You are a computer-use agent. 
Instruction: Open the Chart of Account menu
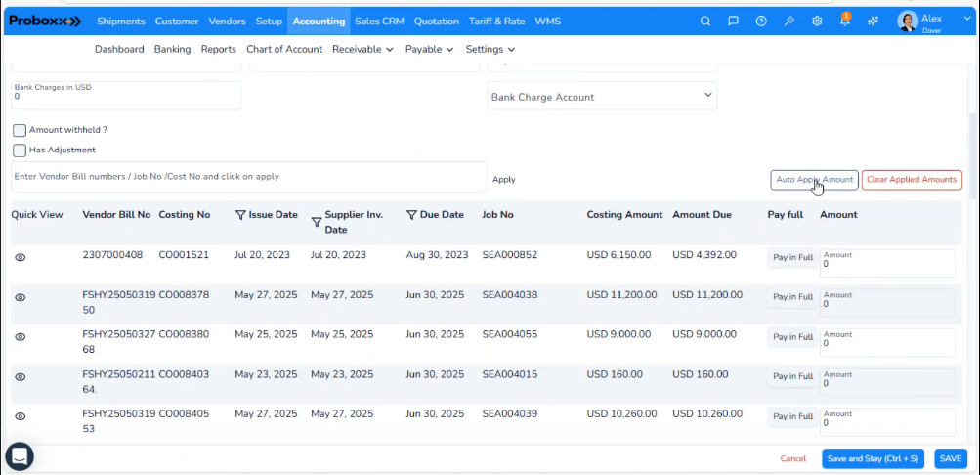coord(284,49)
